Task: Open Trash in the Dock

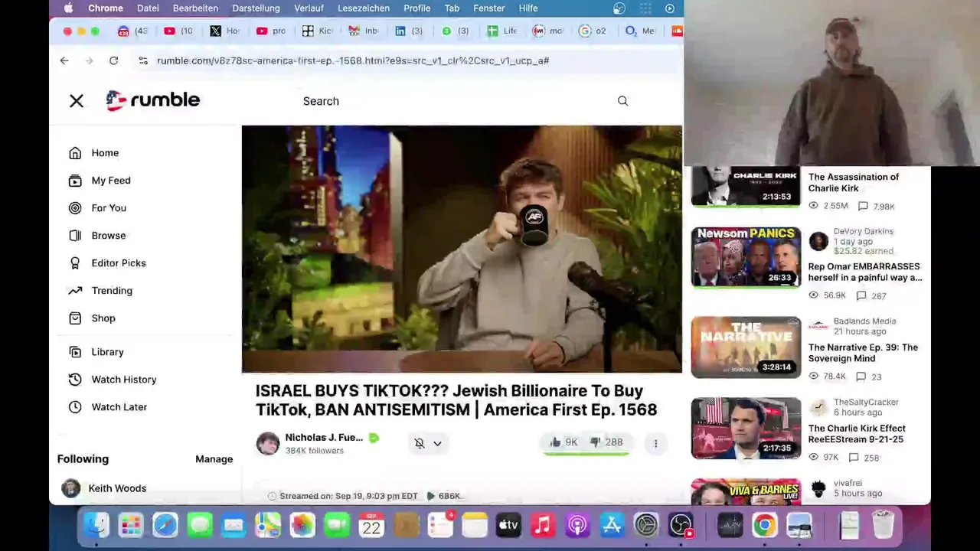Action: pos(883,525)
